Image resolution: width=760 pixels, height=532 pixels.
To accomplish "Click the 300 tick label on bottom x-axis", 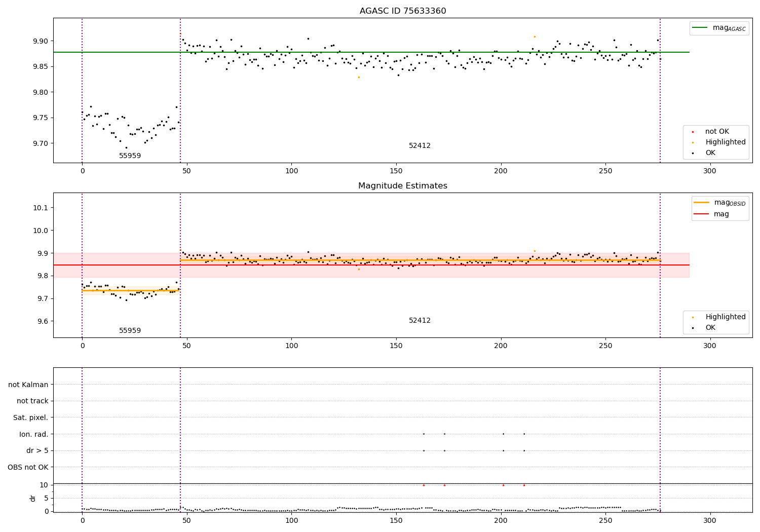I will pyautogui.click(x=710, y=520).
